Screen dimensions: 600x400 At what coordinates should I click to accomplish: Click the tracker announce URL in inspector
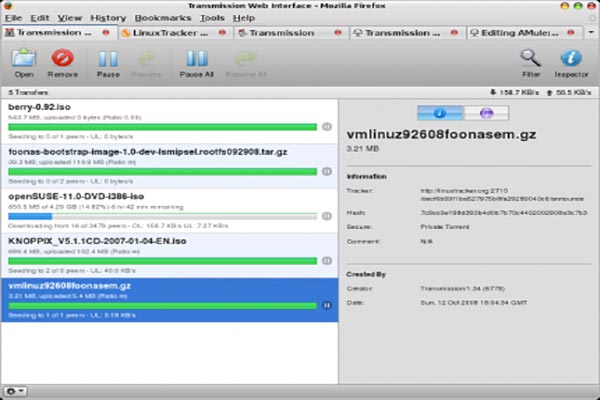click(x=502, y=194)
